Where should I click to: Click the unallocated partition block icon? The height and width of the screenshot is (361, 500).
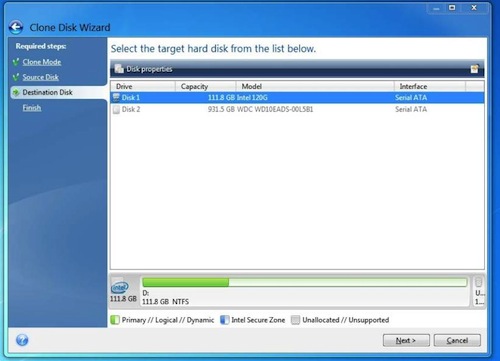[479, 282]
